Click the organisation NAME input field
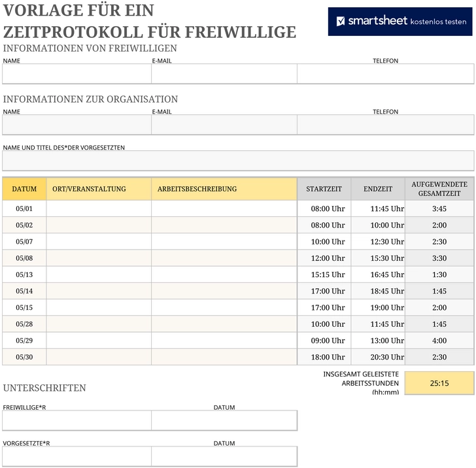 (x=76, y=125)
